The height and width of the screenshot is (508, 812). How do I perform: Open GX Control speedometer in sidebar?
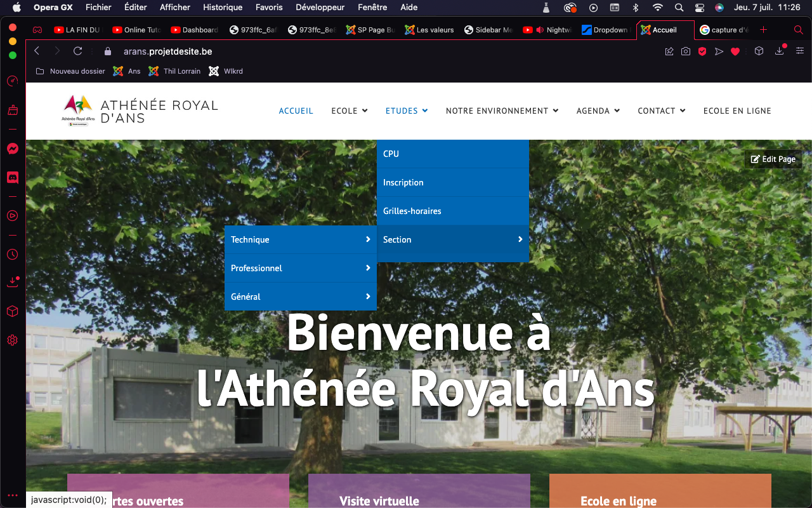12,81
